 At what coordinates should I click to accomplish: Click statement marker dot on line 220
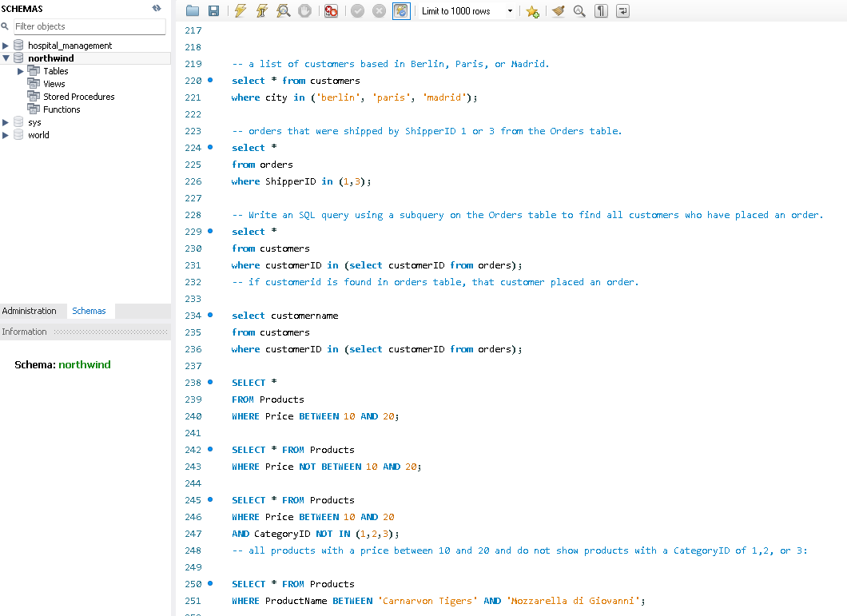pos(210,80)
